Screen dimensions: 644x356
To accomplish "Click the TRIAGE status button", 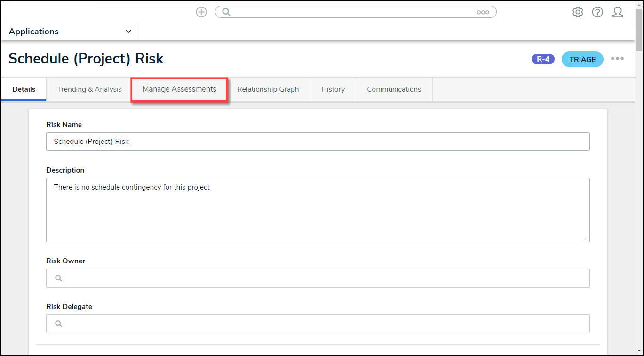I will pyautogui.click(x=582, y=59).
